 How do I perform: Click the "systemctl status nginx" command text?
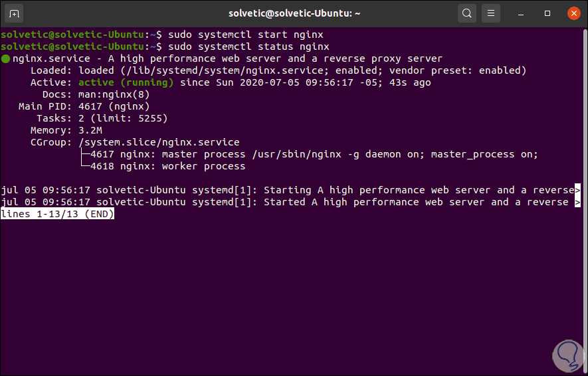coord(248,47)
